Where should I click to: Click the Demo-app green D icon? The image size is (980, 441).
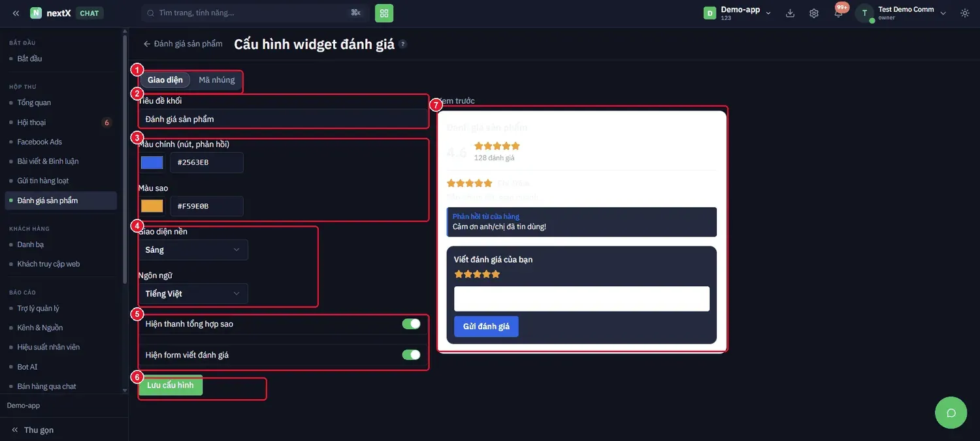tap(710, 13)
